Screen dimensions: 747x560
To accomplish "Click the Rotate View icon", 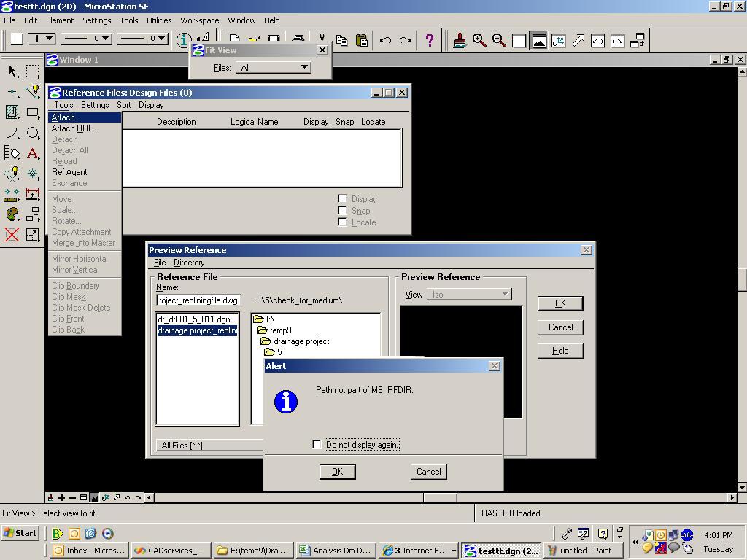I will pos(558,41).
